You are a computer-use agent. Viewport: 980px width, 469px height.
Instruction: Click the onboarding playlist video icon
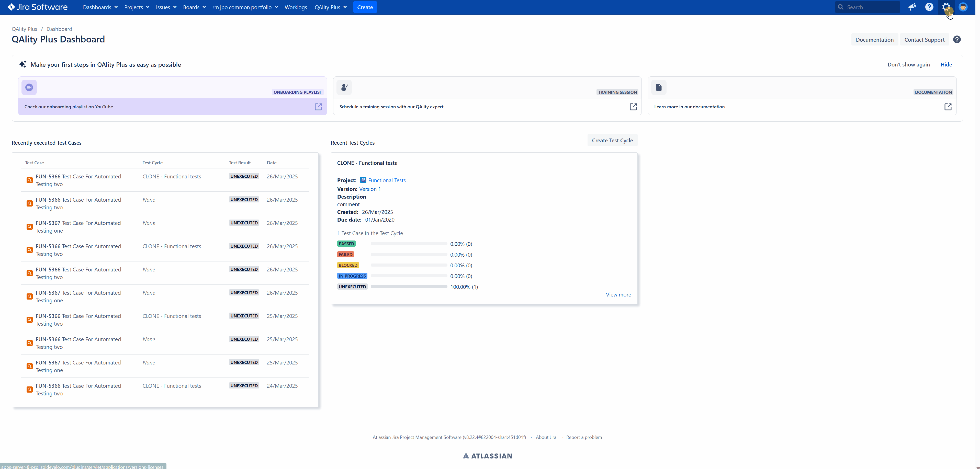pyautogui.click(x=29, y=87)
